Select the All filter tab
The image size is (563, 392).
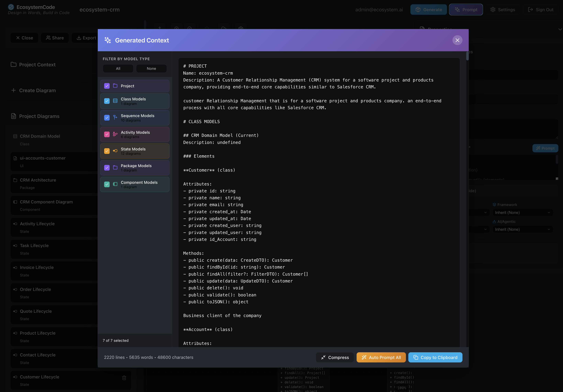[118, 68]
